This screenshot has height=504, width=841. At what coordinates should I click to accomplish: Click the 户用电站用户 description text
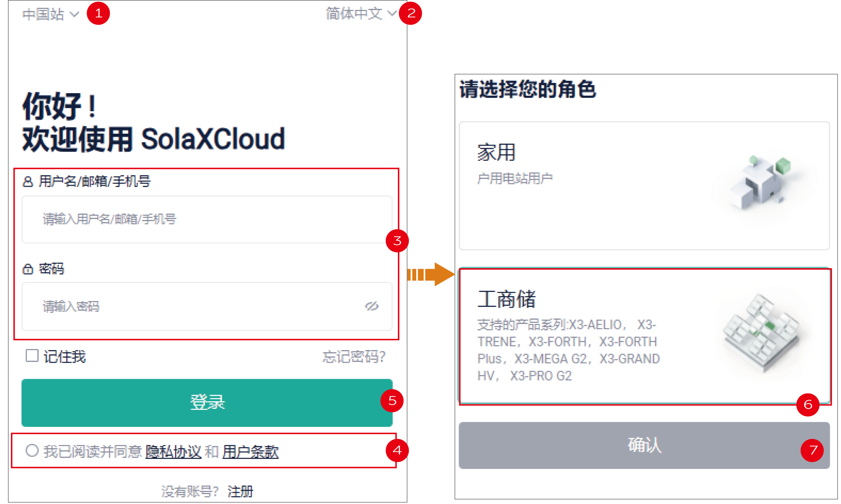515,178
